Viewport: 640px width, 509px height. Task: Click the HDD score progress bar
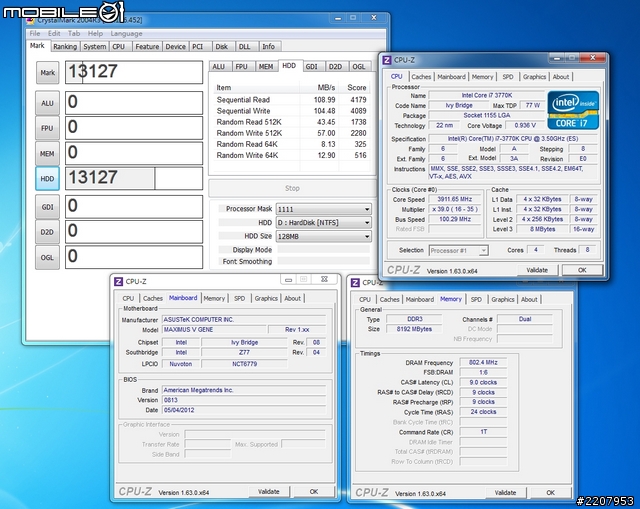click(x=134, y=178)
